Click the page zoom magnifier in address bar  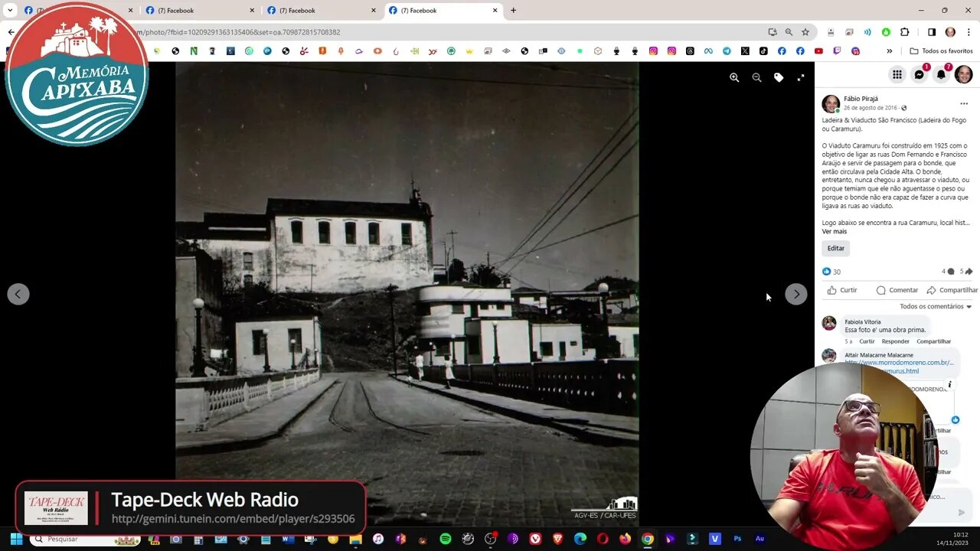pyautogui.click(x=789, y=32)
